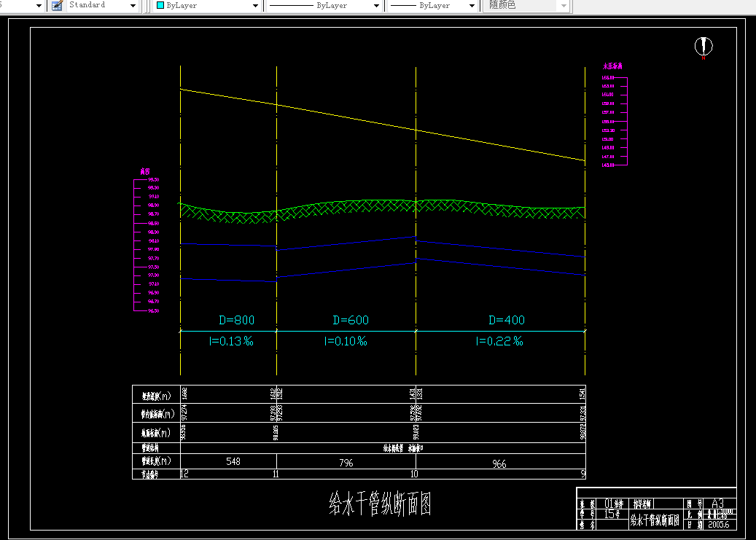Pick the I=0.13% slope text
The width and height of the screenshot is (756, 540).
pos(231,341)
